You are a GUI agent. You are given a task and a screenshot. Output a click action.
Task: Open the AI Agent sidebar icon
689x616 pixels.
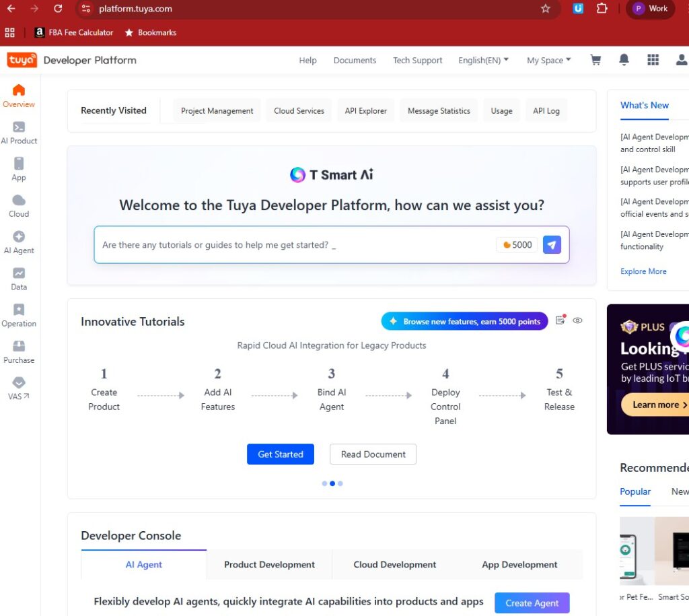point(19,241)
